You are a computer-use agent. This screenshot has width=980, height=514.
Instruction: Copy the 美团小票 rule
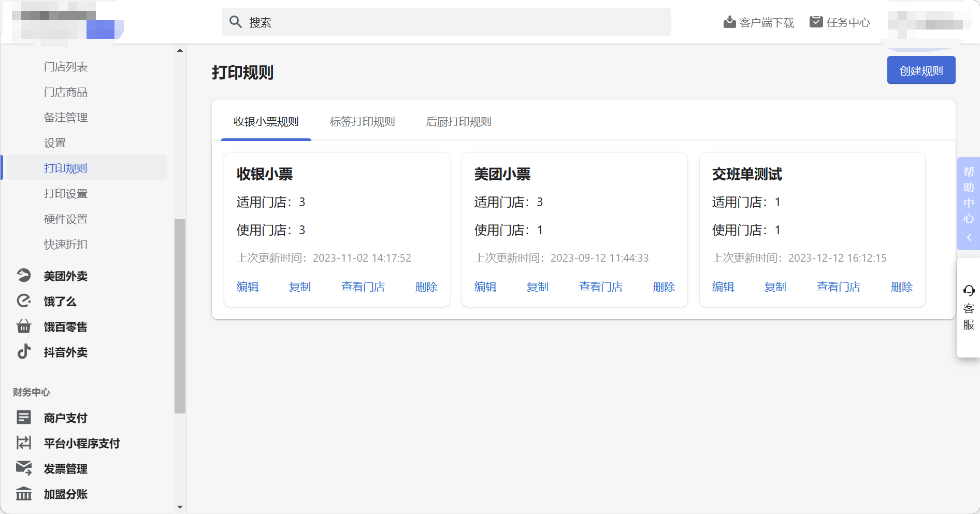(538, 287)
